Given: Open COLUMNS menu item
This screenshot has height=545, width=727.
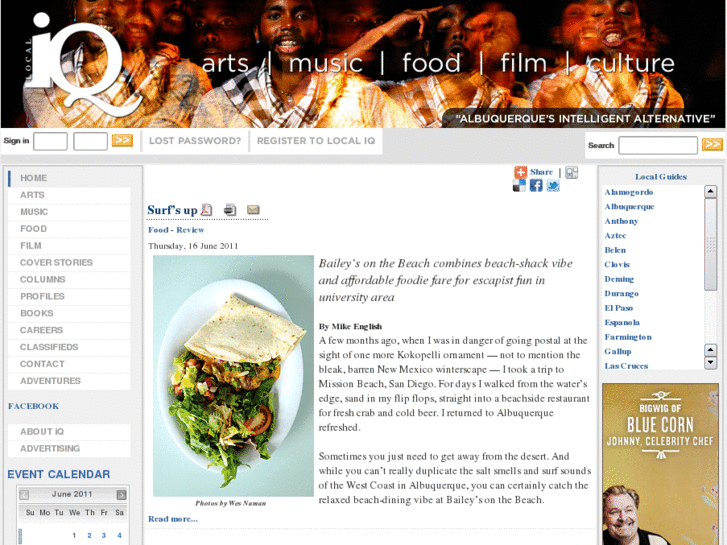Looking at the screenshot, I should [69, 280].
